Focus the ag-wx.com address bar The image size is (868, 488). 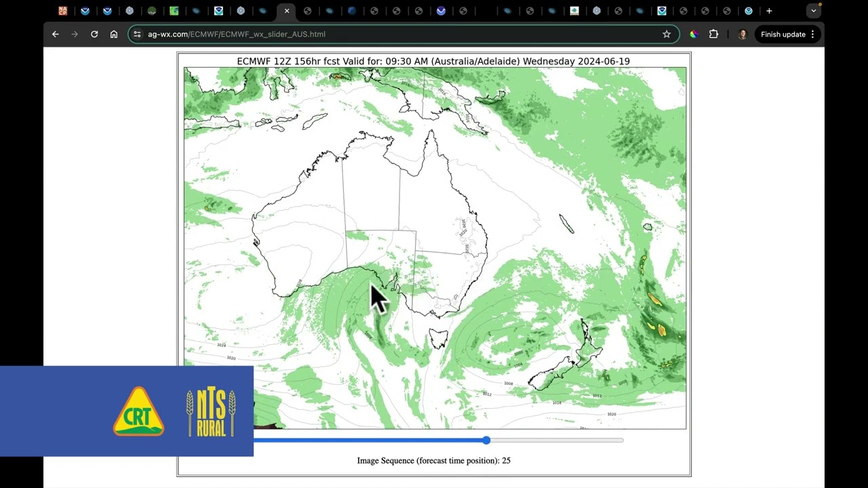pyautogui.click(x=403, y=34)
